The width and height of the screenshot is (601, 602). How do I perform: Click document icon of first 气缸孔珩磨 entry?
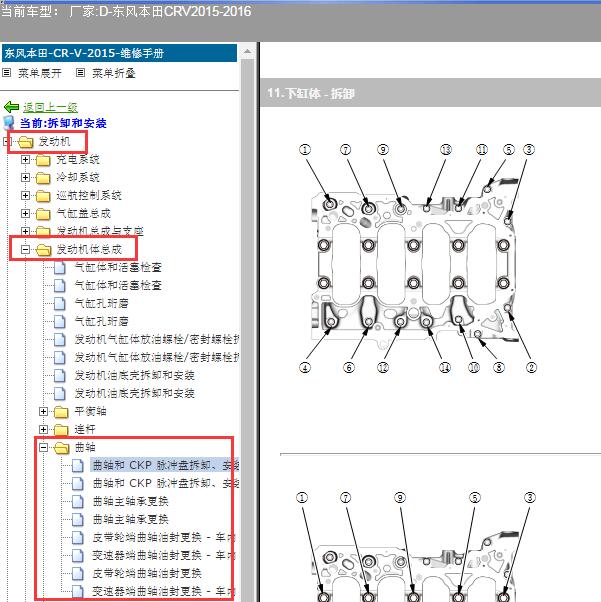click(x=60, y=303)
